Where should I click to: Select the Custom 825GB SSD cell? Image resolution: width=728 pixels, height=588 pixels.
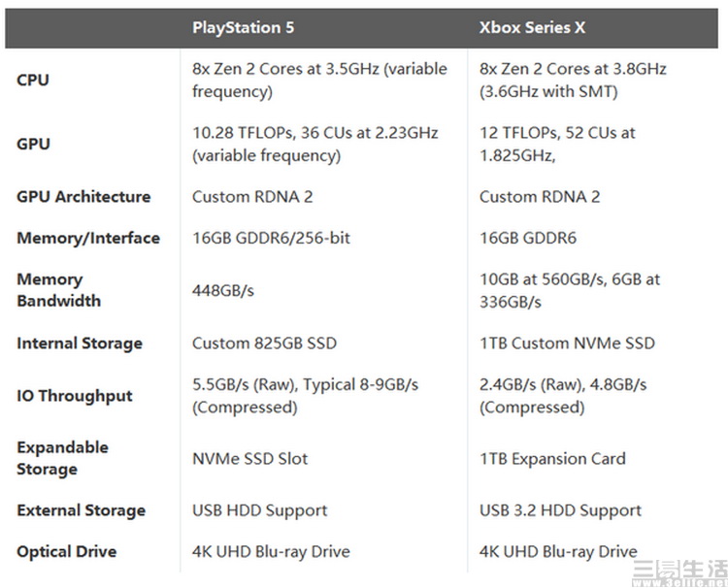coord(265,343)
